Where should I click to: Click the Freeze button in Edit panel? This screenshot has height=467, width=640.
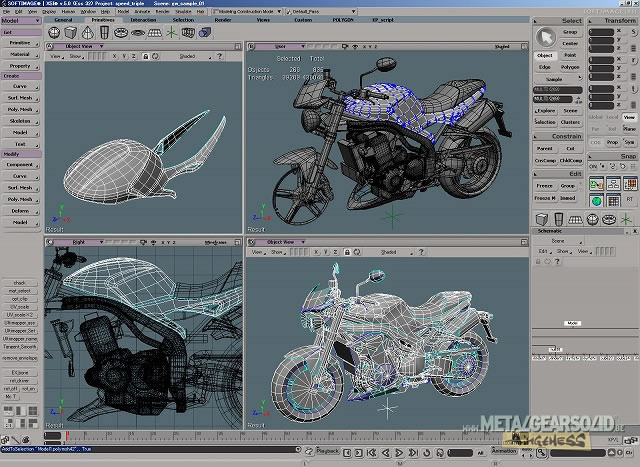[x=544, y=186]
